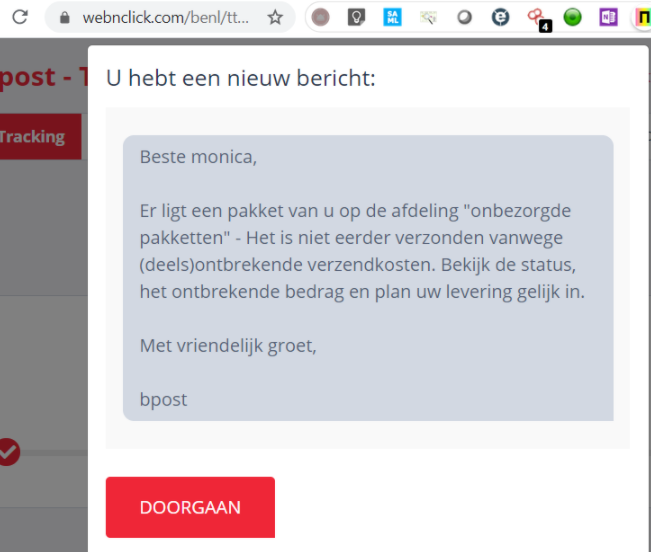Screen dimensions: 651x552
Task: Click the padlock site-info icon
Action: click(x=65, y=17)
